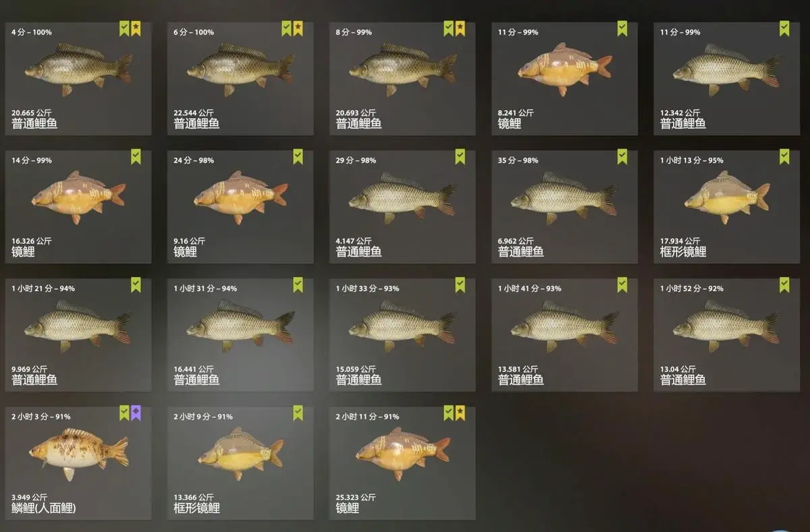Click the green checkmark on the 13.366 公斤 框形镜鲤 card

tap(298, 413)
